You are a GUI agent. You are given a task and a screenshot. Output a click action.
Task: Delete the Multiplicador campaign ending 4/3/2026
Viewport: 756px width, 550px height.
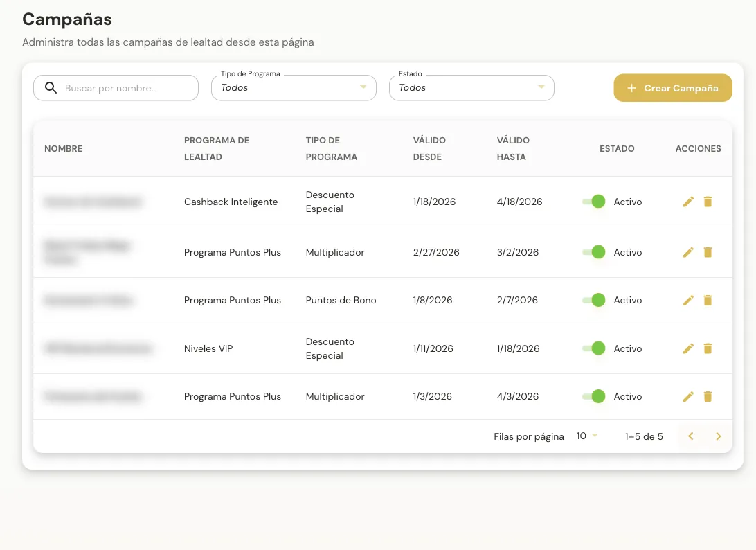coord(708,397)
